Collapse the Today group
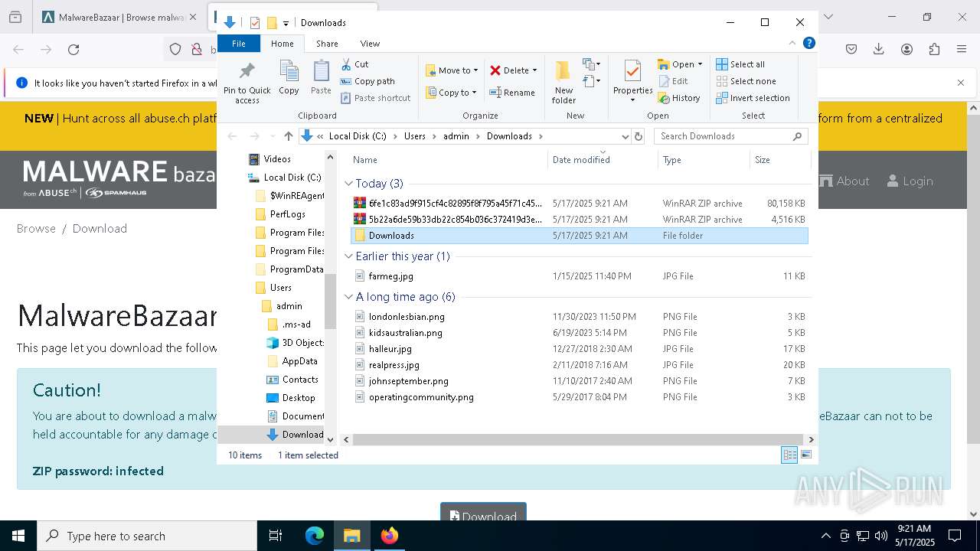Screen dimensions: 980x551 [349, 184]
